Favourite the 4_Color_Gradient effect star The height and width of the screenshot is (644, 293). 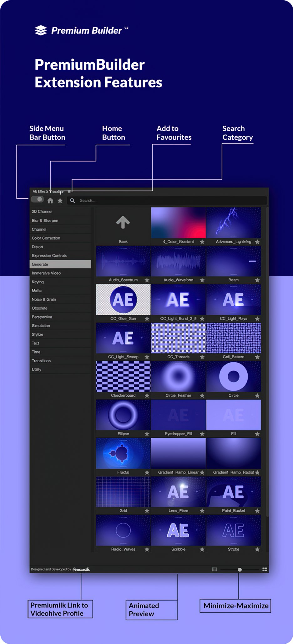[x=202, y=242]
